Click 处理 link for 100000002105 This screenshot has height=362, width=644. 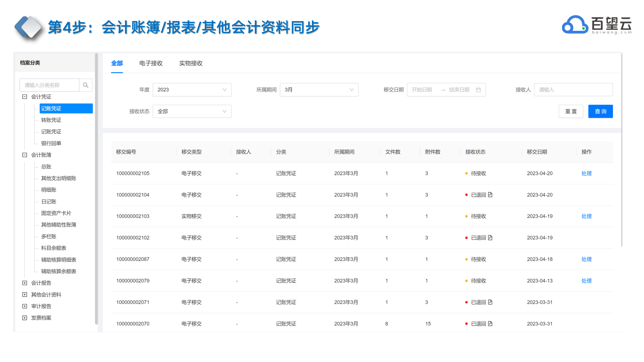click(586, 173)
